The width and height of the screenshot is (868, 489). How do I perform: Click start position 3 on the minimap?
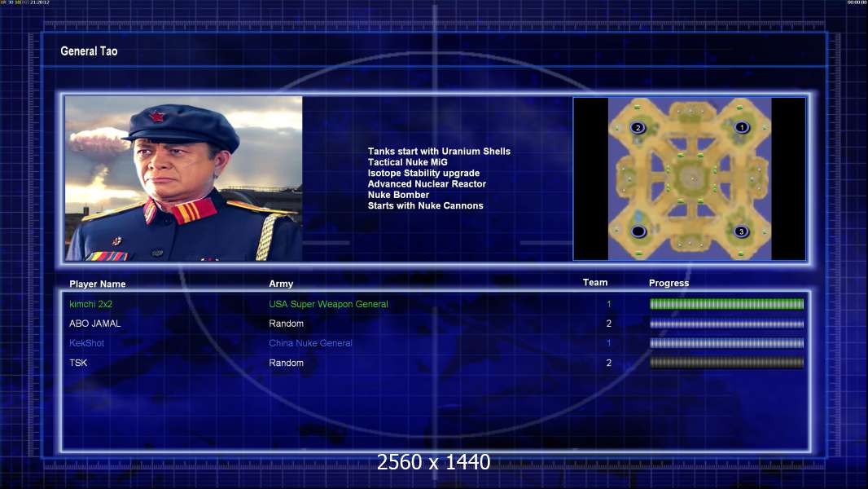pos(741,231)
